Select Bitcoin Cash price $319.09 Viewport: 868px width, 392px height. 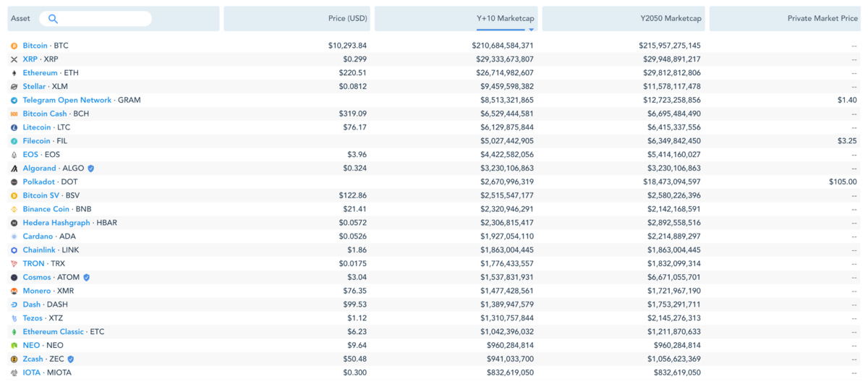[x=353, y=114]
